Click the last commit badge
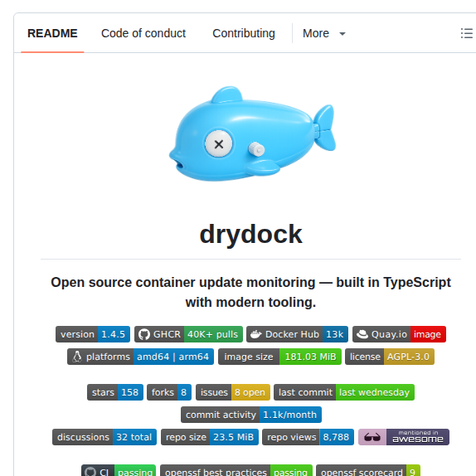This screenshot has height=476, width=476. click(x=344, y=392)
